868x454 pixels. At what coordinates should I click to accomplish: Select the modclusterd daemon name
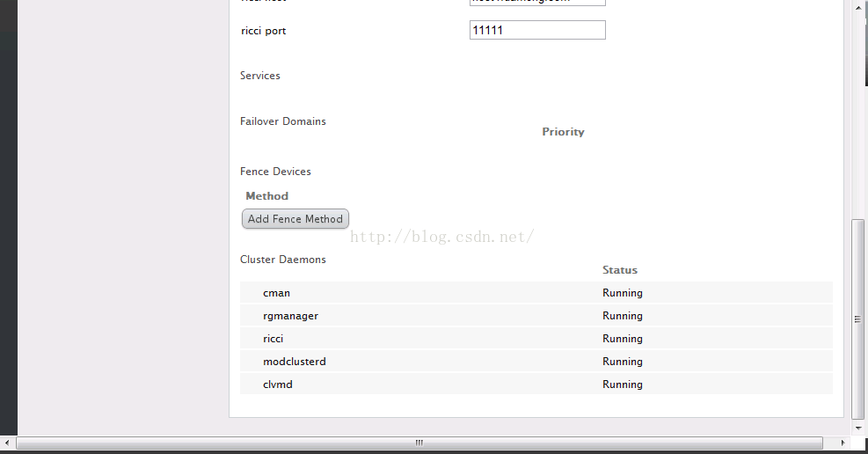[295, 361]
